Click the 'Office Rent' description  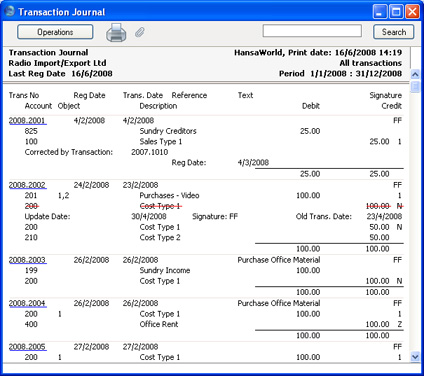pos(159,324)
